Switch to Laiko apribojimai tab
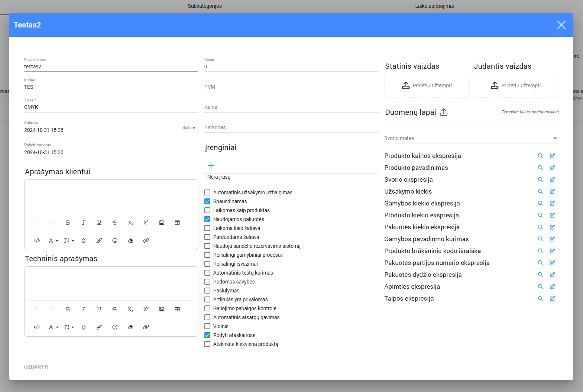583x392 pixels. [434, 6]
